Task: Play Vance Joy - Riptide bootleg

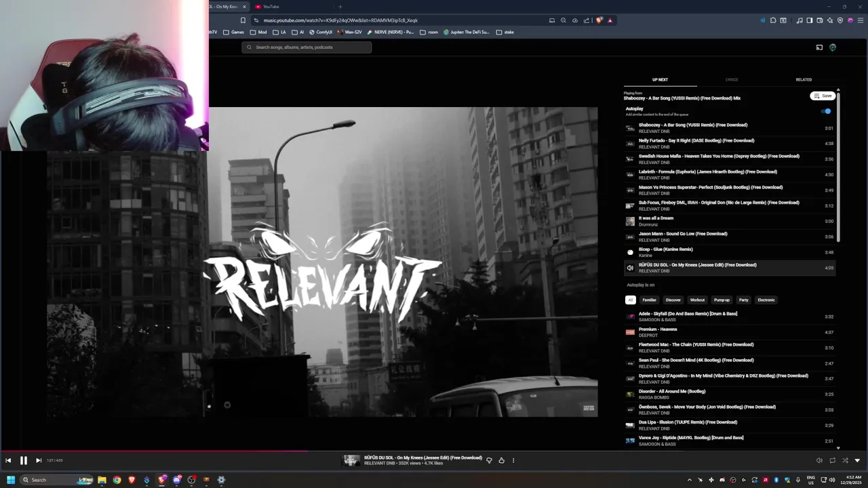Action: [x=730, y=441]
